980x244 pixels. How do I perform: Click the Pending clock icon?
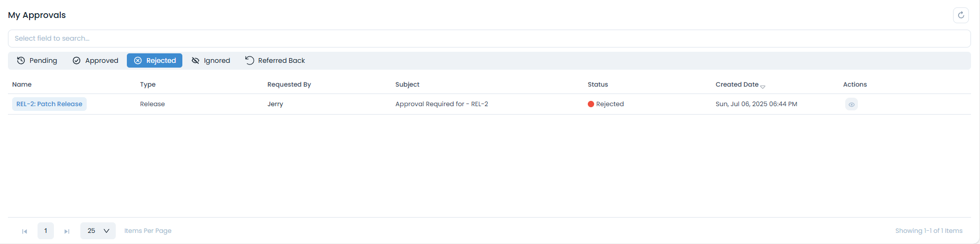[x=21, y=61]
